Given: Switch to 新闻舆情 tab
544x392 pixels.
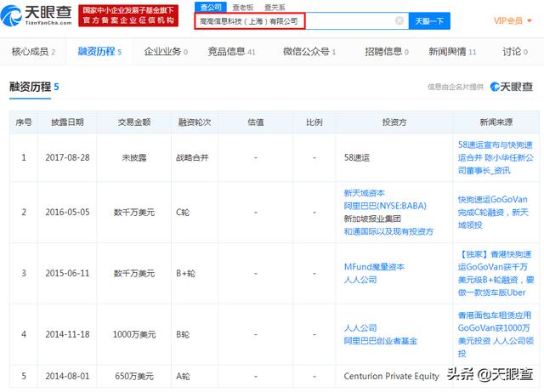Looking at the screenshot, I should (452, 52).
